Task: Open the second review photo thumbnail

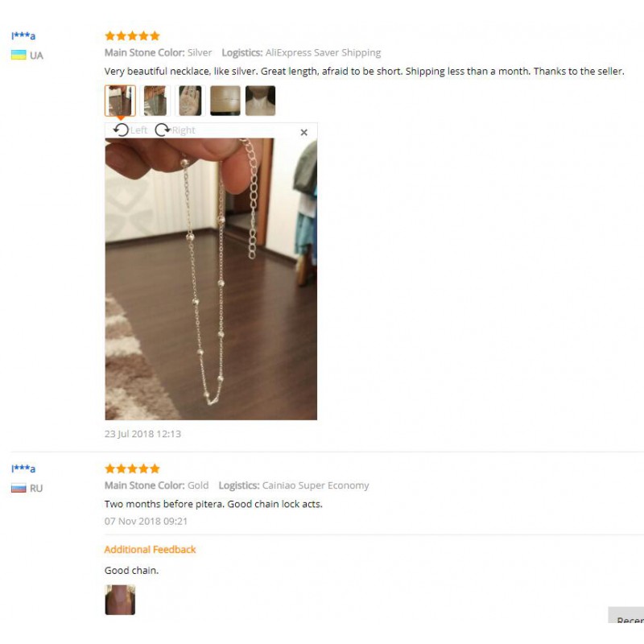Action: pyautogui.click(x=155, y=101)
